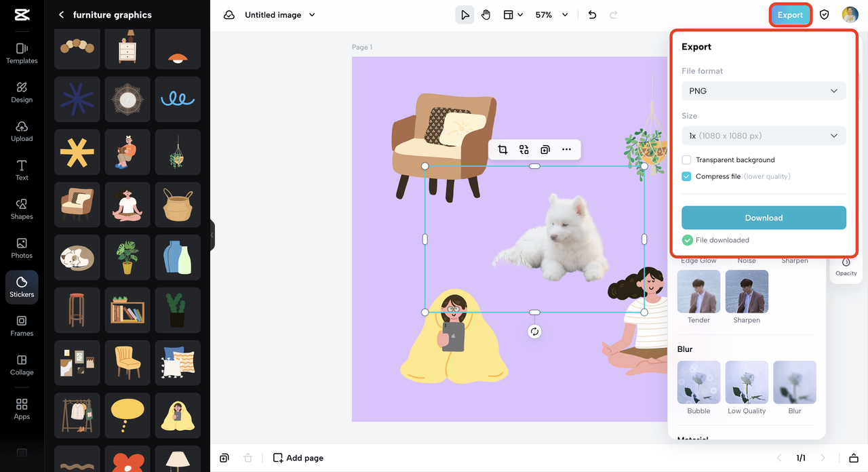Open the 1x size dropdown
This screenshot has height=472, width=868.
pos(764,136)
